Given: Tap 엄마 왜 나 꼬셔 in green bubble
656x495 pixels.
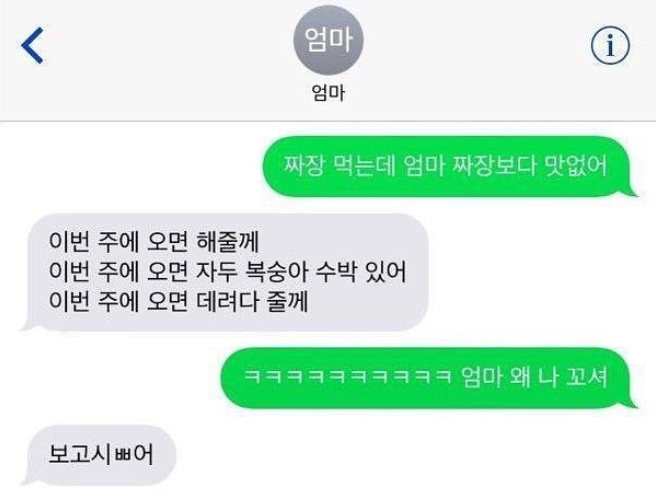Looking at the screenshot, I should coord(534,376).
